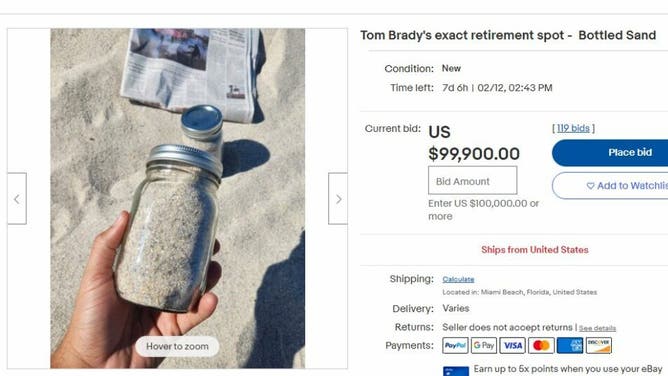Select the Google Pay payment icon

[484, 345]
